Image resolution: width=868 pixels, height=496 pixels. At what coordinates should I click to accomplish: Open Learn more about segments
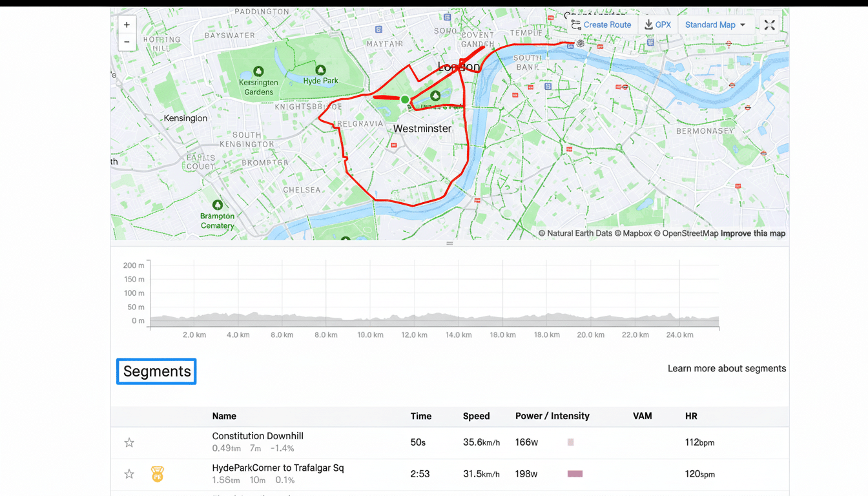coord(727,368)
